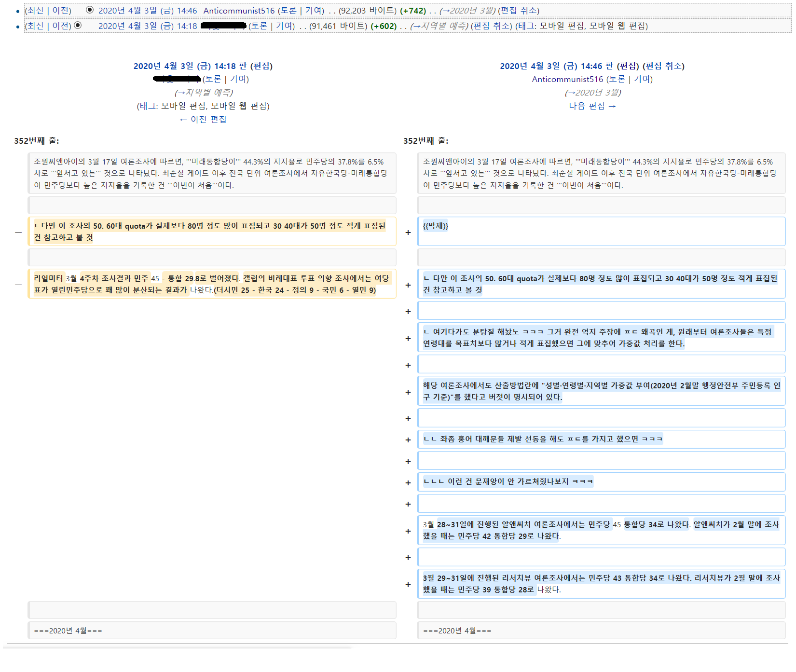Open Anticommunist516 user page from history row
Viewport: 796px width, 672px height.
point(239,11)
